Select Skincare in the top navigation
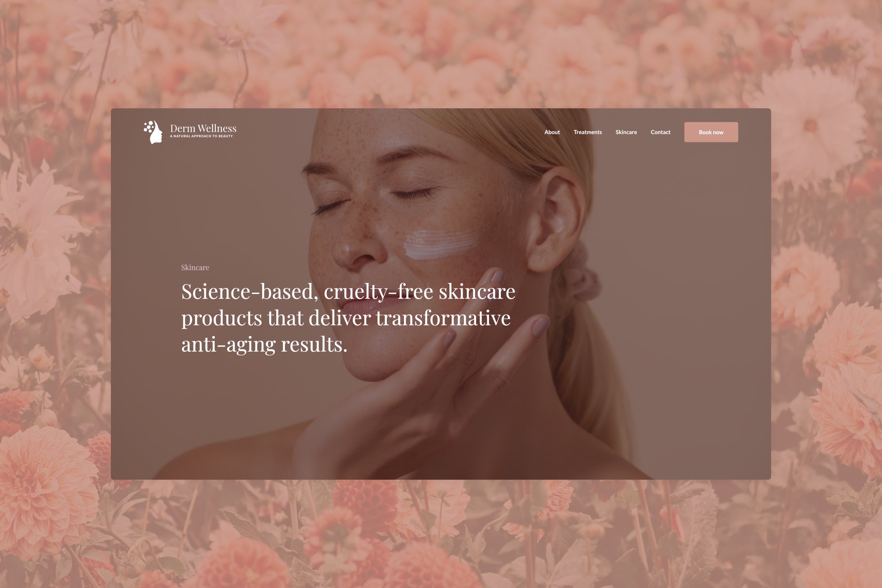 (x=626, y=132)
